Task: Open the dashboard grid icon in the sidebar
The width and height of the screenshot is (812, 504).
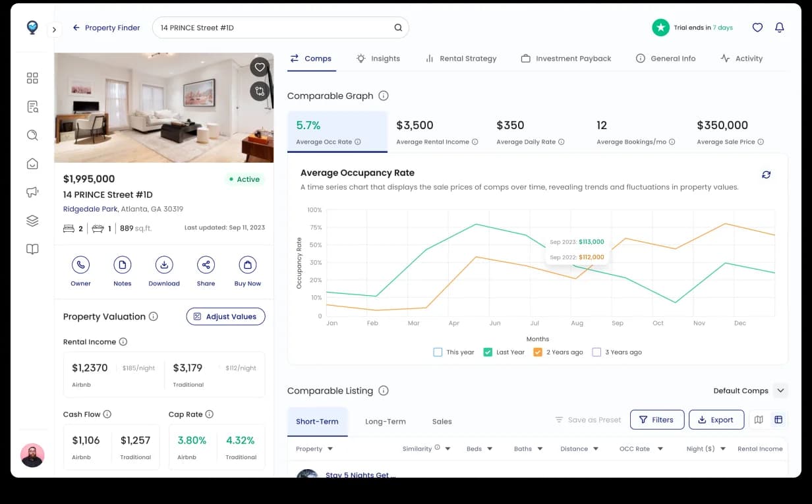Action: (32, 78)
